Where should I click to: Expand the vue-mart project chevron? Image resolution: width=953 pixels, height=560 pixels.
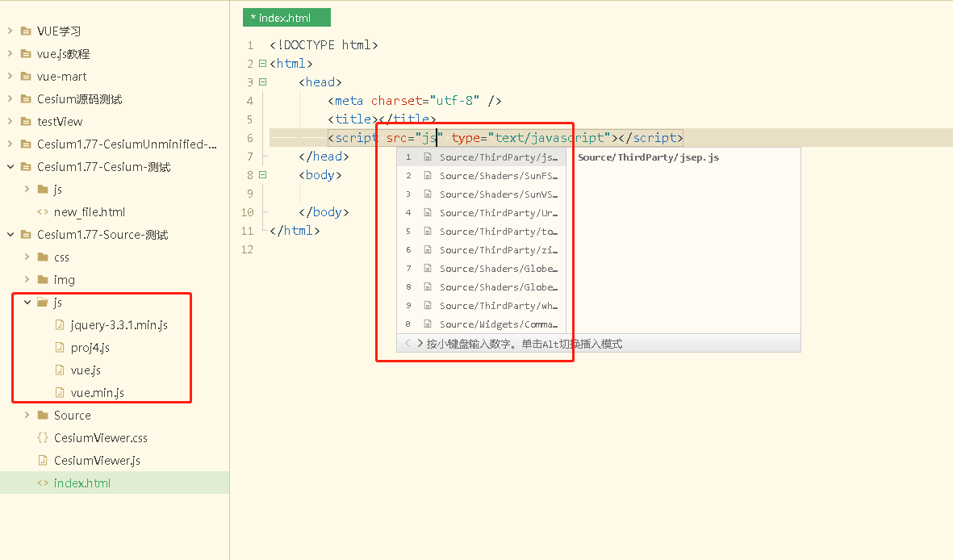tap(10, 76)
